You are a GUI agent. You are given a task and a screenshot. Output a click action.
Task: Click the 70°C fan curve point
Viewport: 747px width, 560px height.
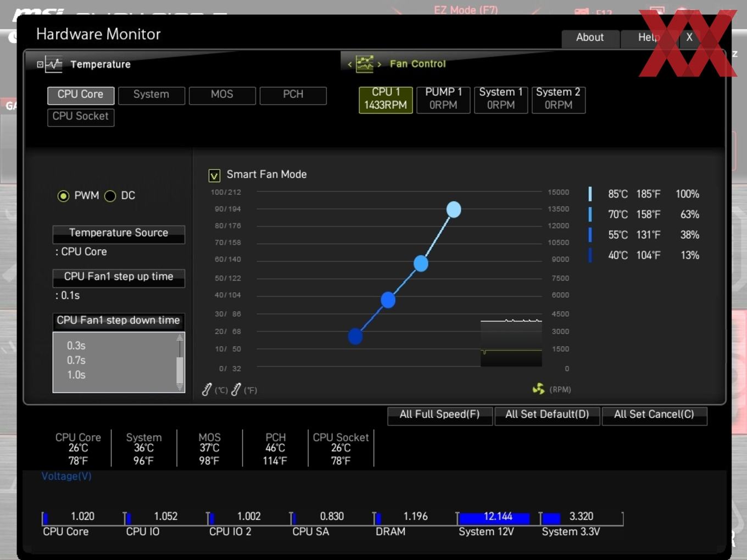(421, 264)
